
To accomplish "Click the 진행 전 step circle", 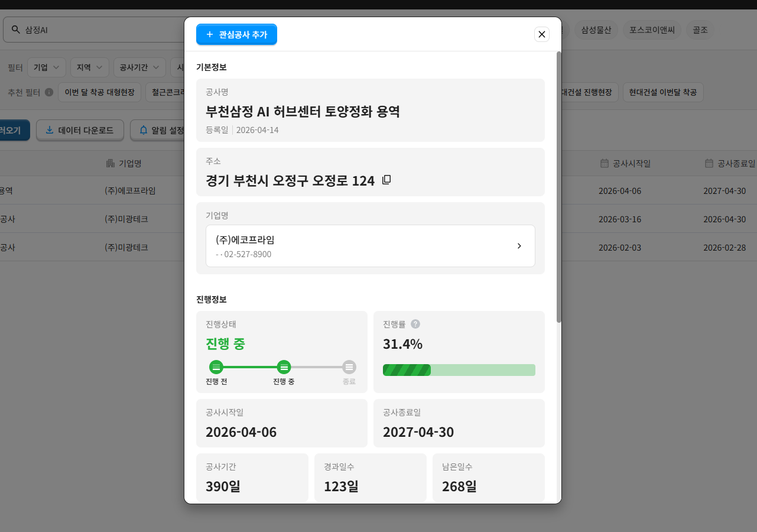I will pos(216,367).
